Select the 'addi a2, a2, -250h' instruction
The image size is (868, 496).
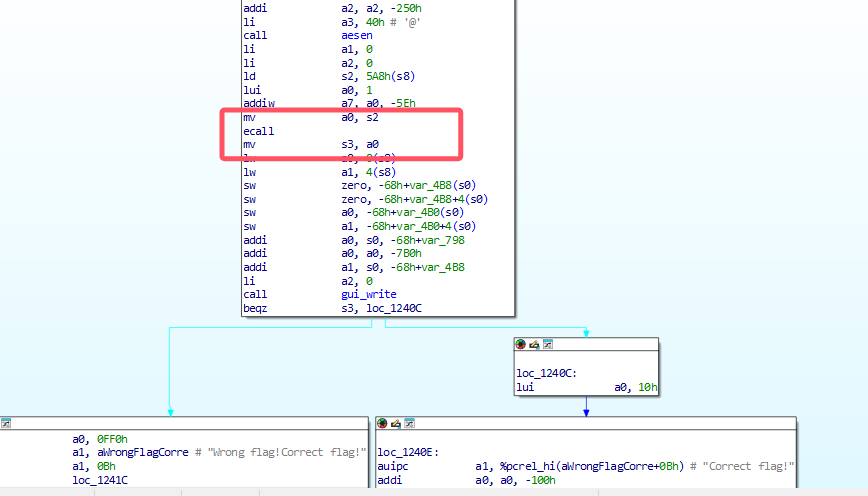point(332,8)
